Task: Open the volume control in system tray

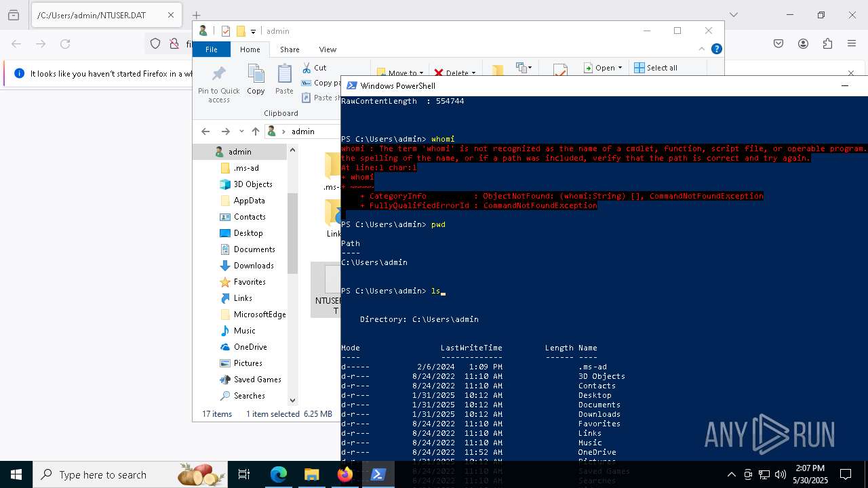Action: pos(781,474)
